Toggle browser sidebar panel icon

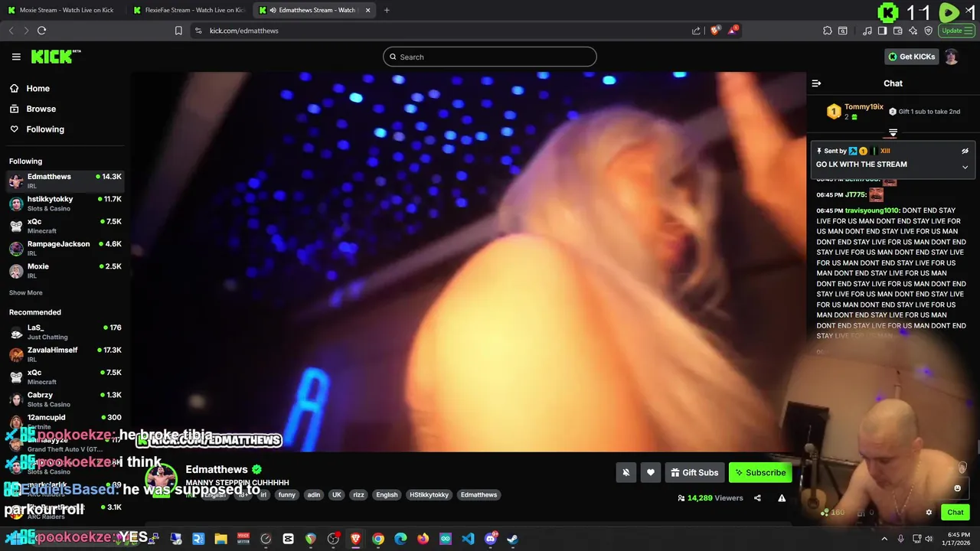(x=883, y=31)
